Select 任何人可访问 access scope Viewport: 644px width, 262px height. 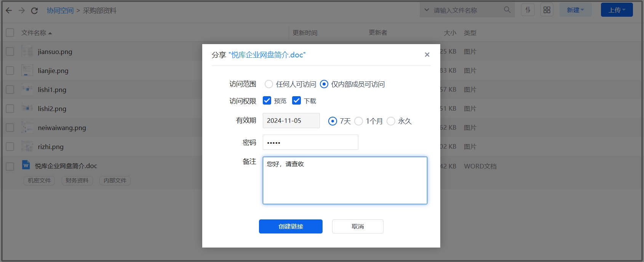(x=269, y=84)
